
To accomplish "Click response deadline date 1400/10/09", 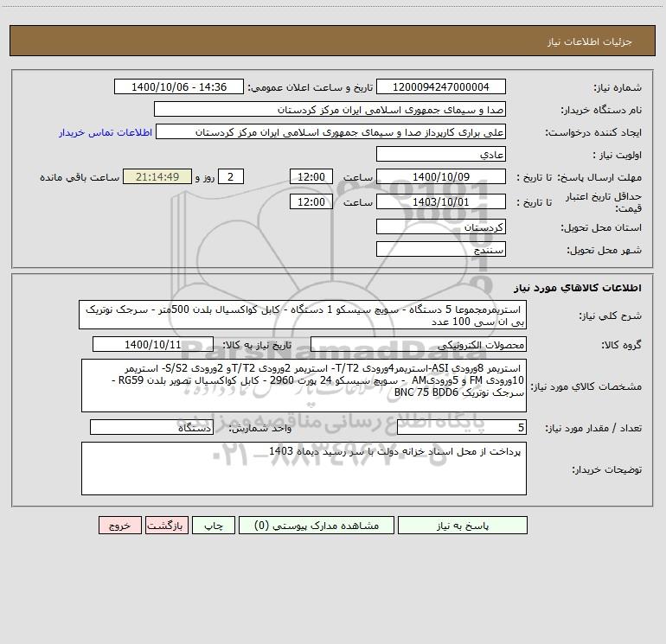I will coord(441,176).
